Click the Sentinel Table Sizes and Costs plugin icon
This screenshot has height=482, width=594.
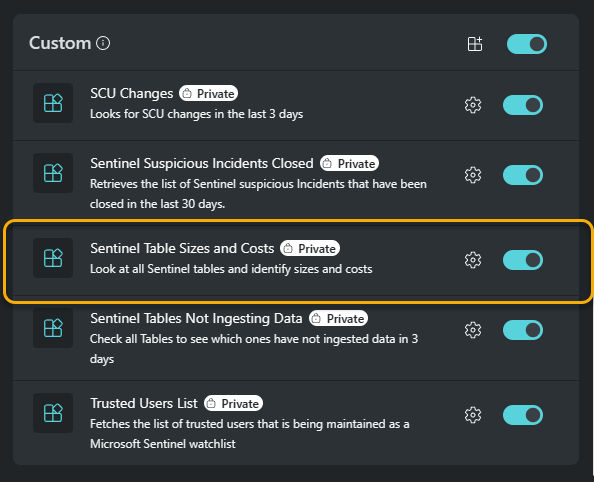53,258
